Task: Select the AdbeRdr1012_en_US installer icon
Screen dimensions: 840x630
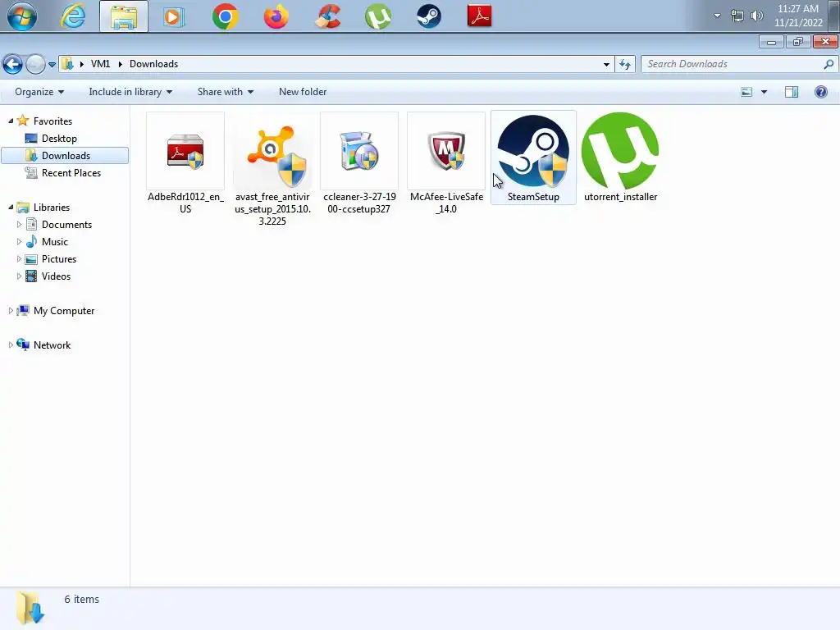Action: click(185, 151)
